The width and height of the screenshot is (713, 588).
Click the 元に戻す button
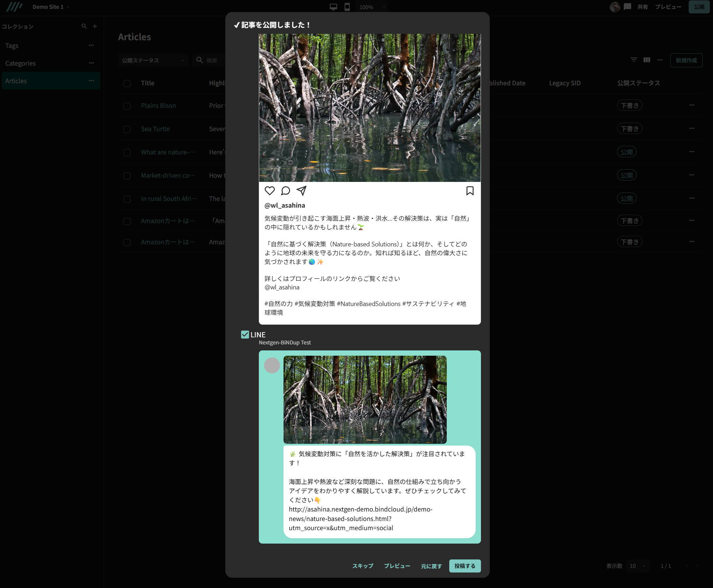pos(431,566)
